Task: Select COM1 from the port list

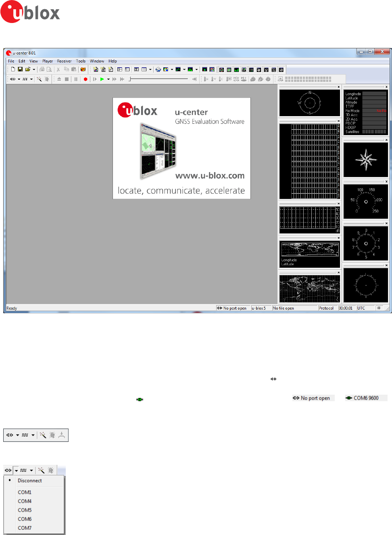Action: tap(34, 492)
